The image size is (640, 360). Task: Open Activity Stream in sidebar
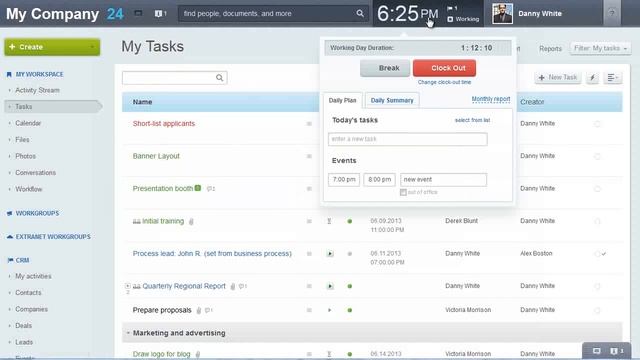[37, 90]
